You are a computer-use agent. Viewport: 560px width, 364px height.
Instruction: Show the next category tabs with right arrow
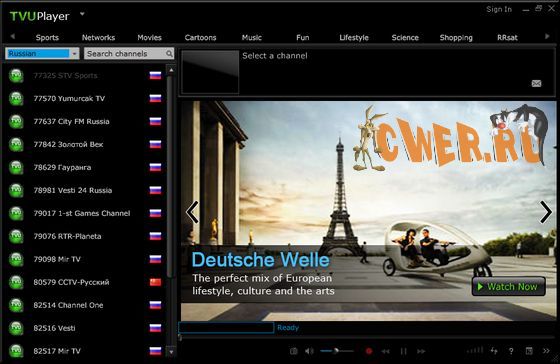547,36
